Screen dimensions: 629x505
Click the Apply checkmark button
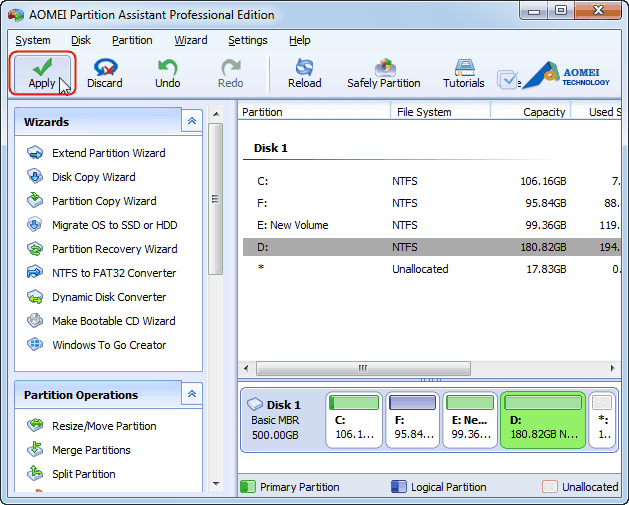pyautogui.click(x=42, y=73)
